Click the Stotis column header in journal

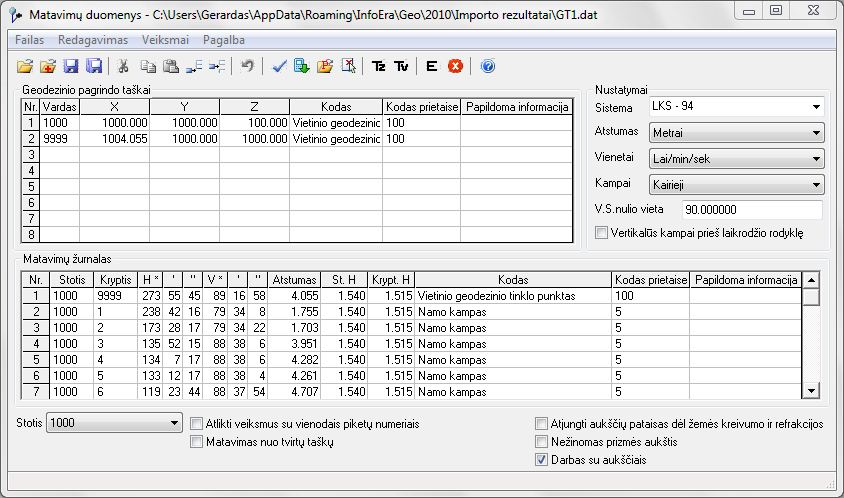coord(72,280)
